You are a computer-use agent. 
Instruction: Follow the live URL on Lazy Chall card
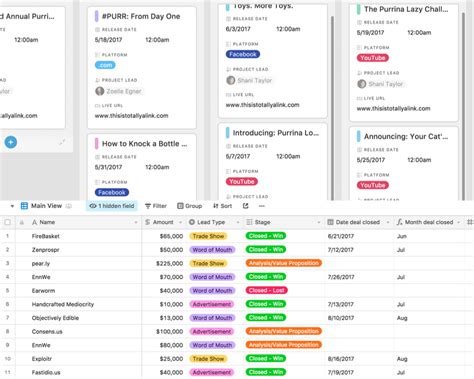[x=393, y=108]
